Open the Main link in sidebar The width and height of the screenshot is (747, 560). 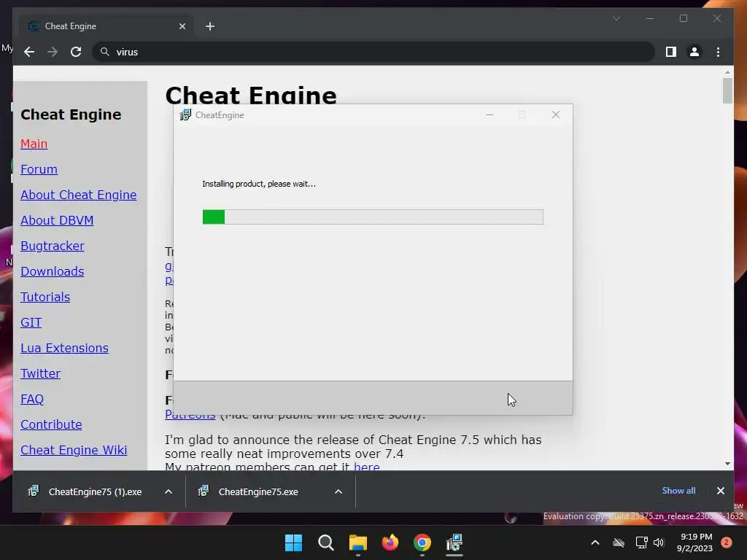coord(34,144)
